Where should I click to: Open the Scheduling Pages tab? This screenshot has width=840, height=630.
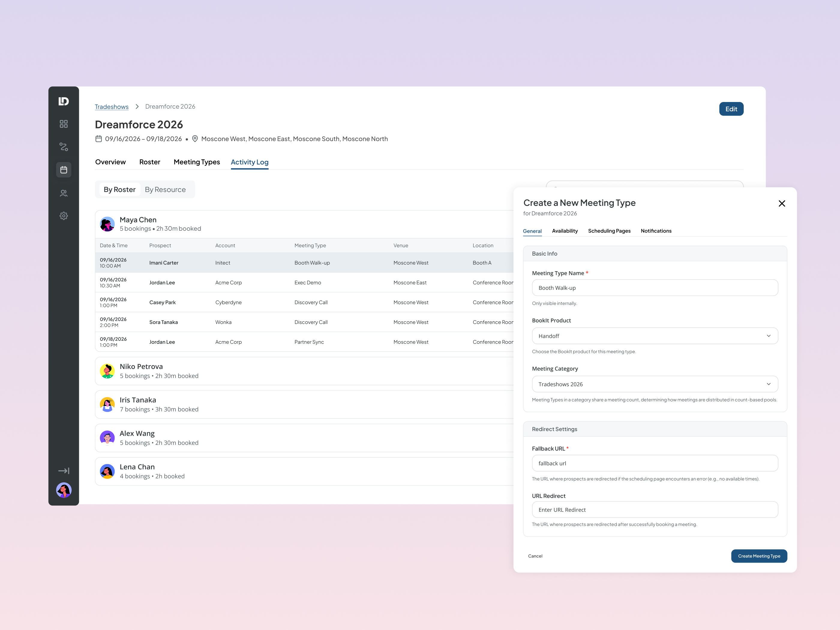tap(609, 231)
